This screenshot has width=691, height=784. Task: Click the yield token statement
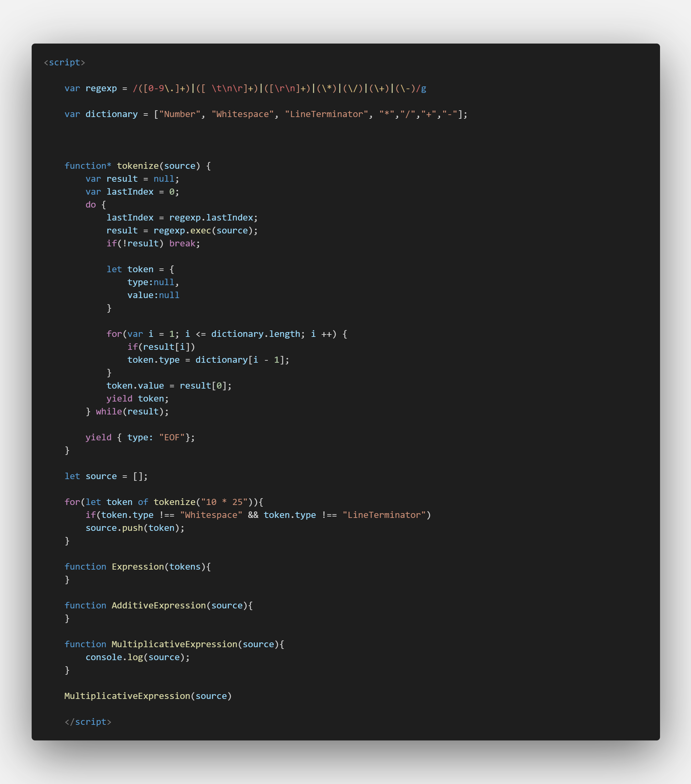click(138, 399)
